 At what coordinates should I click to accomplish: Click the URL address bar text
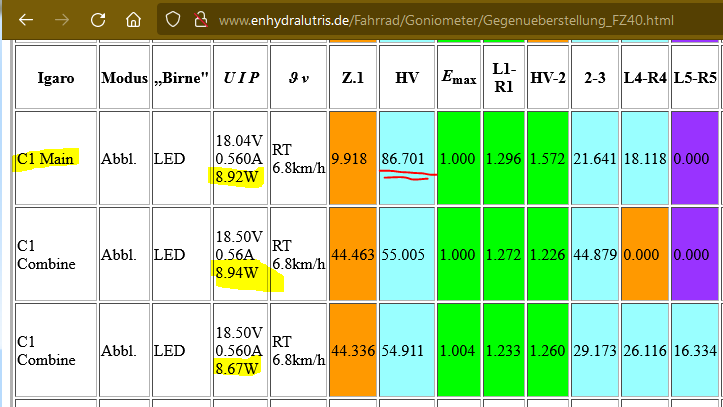[x=446, y=21]
